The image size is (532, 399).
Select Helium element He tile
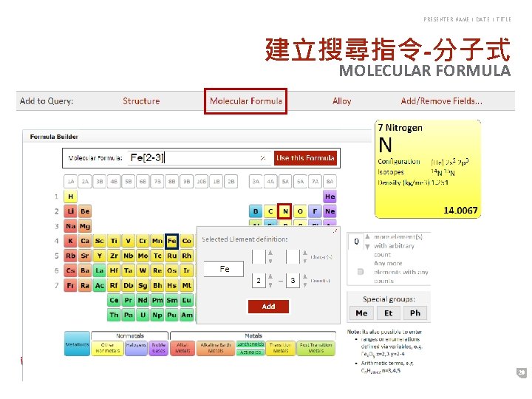pyautogui.click(x=330, y=197)
